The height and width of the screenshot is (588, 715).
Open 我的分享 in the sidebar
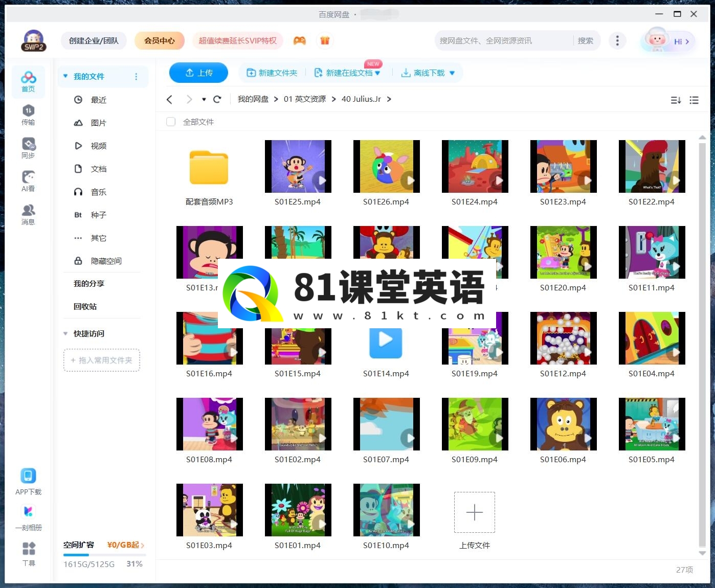tap(89, 283)
